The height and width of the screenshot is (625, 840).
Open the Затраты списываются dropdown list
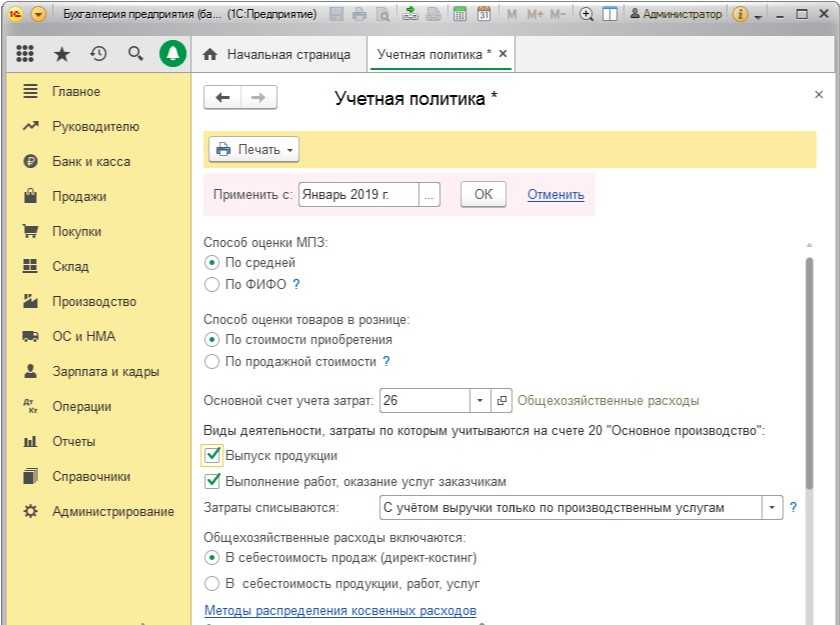(x=771, y=507)
